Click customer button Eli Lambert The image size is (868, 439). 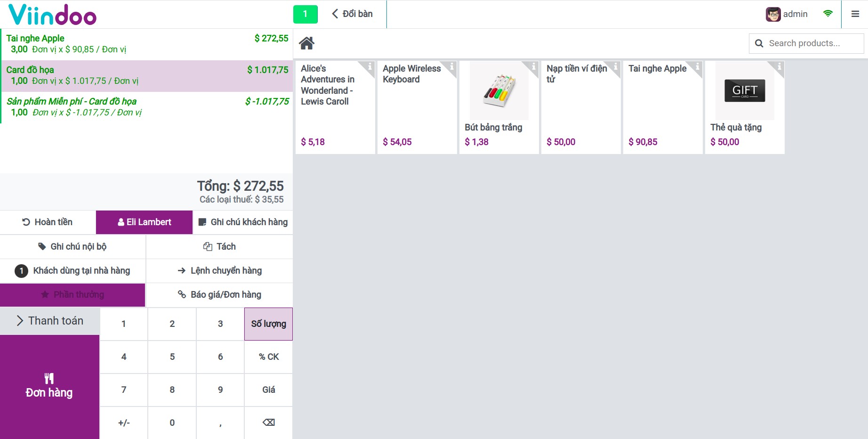144,222
